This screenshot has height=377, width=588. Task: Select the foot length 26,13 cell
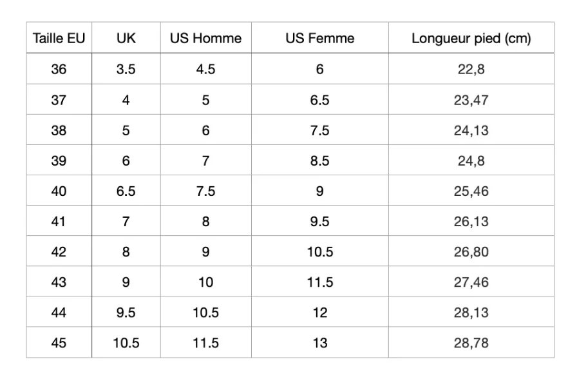pyautogui.click(x=471, y=221)
